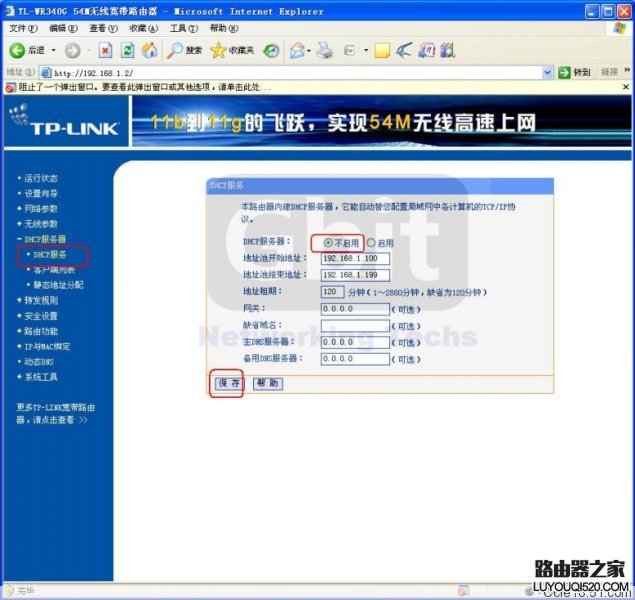Image resolution: width=635 pixels, height=600 pixels.
Task: Stop page loading with the red X icon
Action: [x=105, y=51]
